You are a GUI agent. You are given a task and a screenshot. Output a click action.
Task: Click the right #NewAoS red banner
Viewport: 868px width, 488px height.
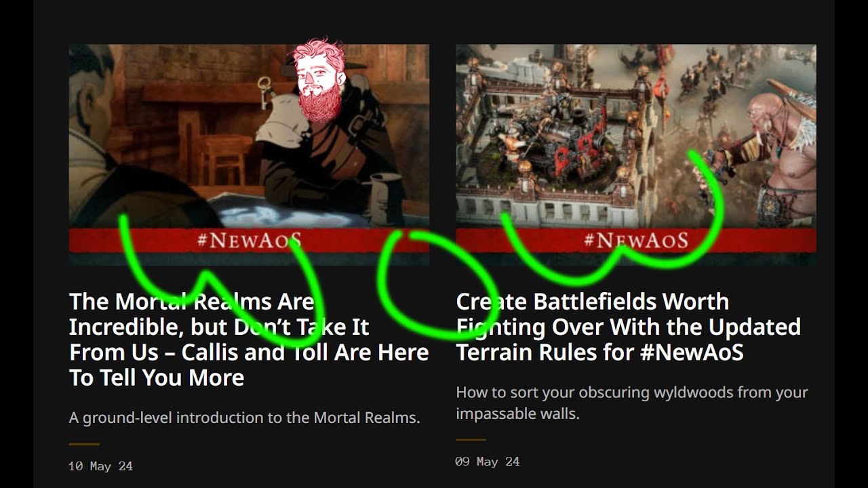tap(635, 241)
